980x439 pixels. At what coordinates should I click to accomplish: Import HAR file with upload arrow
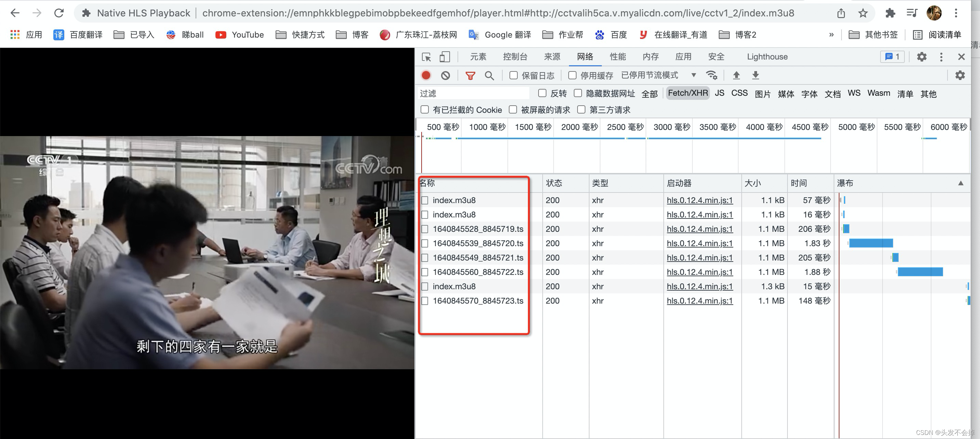click(x=736, y=75)
